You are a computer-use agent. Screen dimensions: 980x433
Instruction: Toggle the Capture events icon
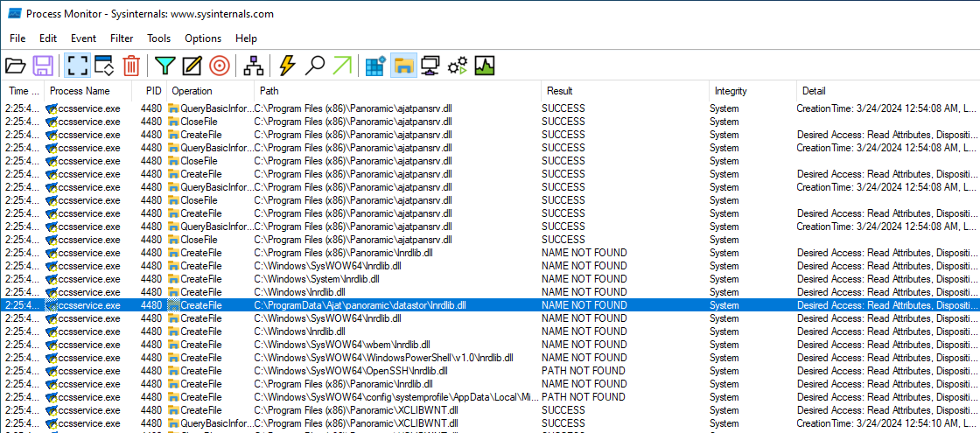coord(77,65)
